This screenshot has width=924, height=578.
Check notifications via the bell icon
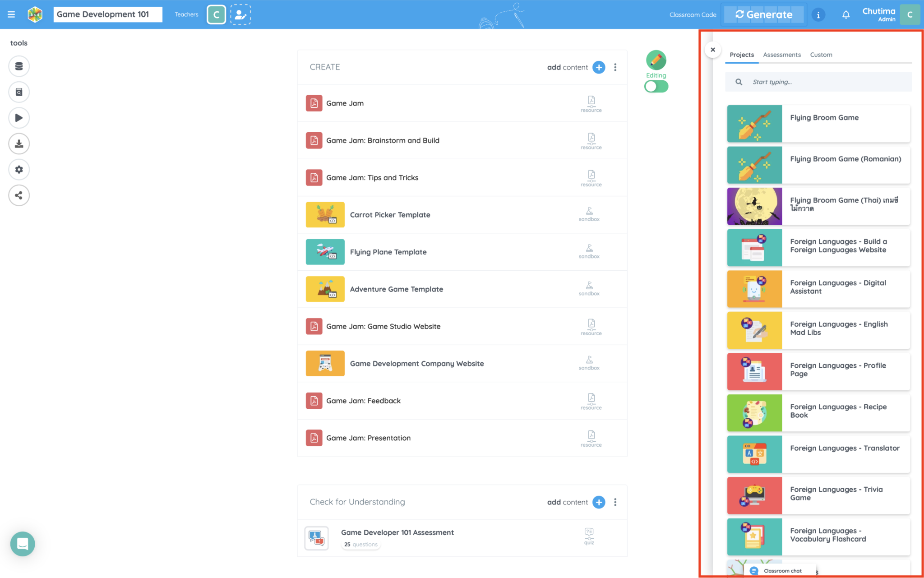click(846, 14)
